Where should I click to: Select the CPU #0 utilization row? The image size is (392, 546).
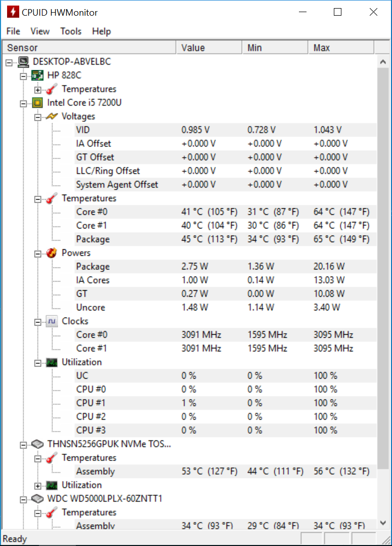tap(226, 389)
